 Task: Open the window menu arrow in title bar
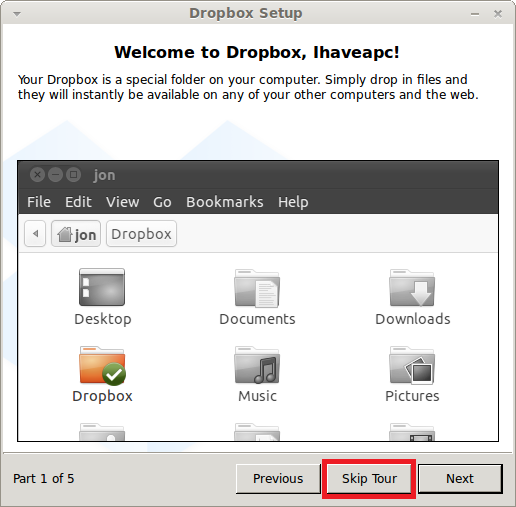click(17, 14)
